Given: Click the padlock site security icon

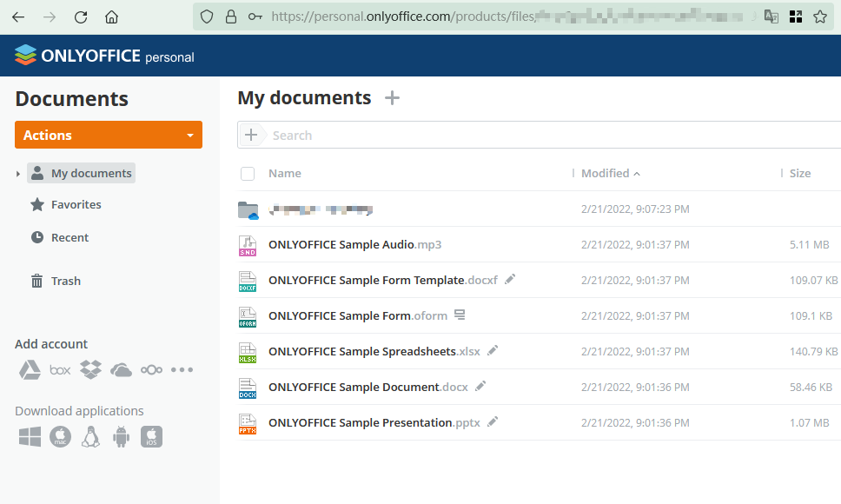Looking at the screenshot, I should pyautogui.click(x=230, y=17).
